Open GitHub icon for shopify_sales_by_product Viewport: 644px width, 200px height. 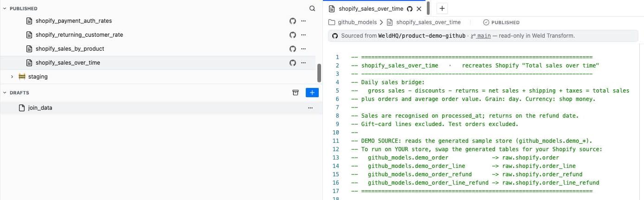(293, 49)
